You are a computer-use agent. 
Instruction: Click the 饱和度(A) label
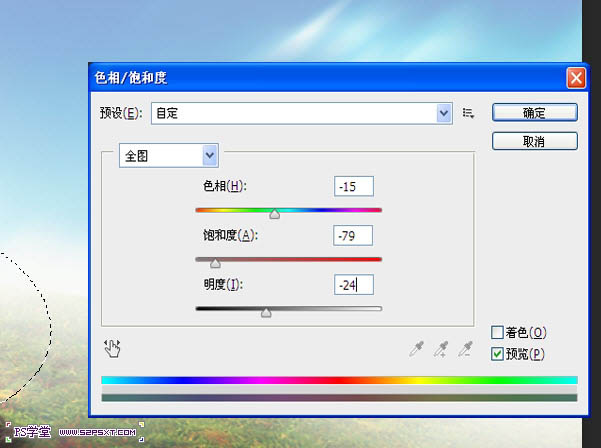(x=230, y=235)
